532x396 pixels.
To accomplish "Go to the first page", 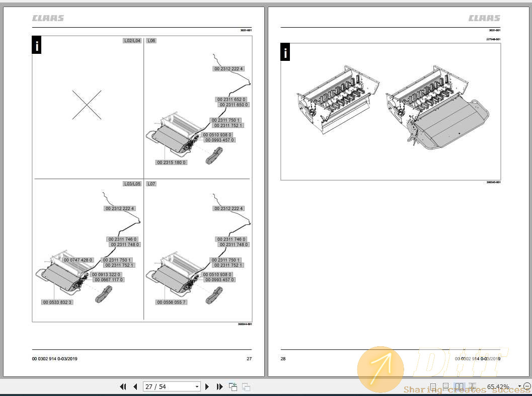I will click(x=123, y=386).
